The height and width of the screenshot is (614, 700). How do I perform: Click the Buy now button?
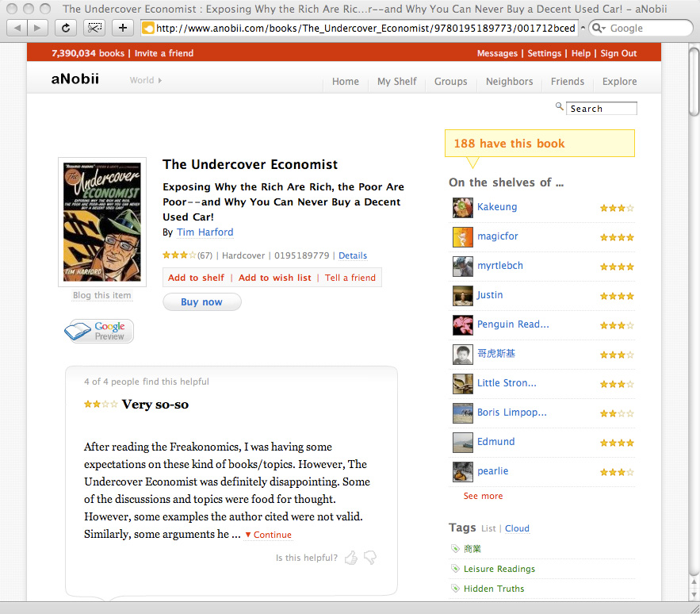tap(202, 302)
